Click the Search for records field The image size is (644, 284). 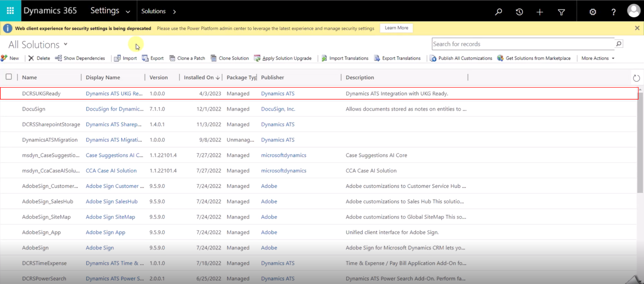tap(523, 44)
